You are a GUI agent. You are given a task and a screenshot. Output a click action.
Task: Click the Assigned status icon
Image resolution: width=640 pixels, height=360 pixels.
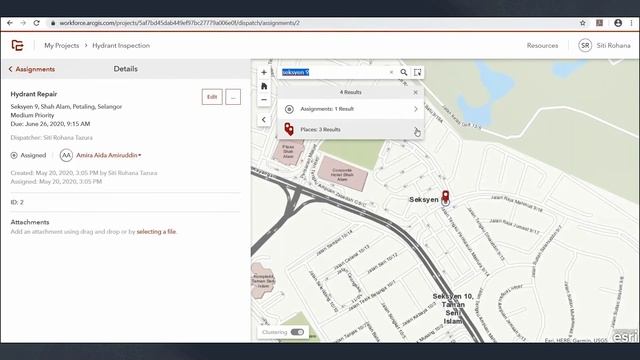coord(14,155)
